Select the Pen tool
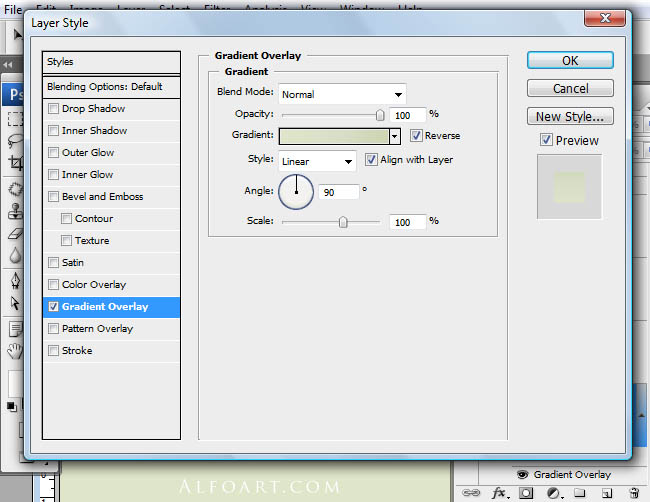 pyautogui.click(x=15, y=281)
